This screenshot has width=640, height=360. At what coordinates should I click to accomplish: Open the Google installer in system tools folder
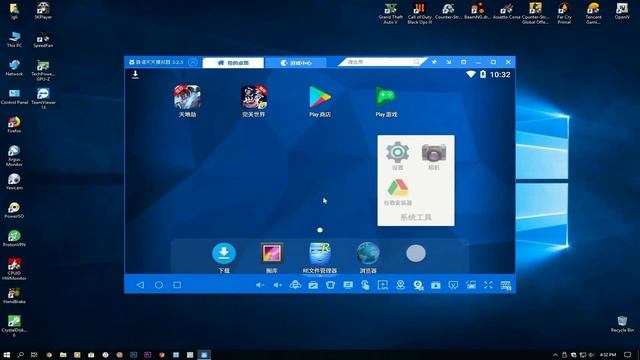pyautogui.click(x=398, y=192)
